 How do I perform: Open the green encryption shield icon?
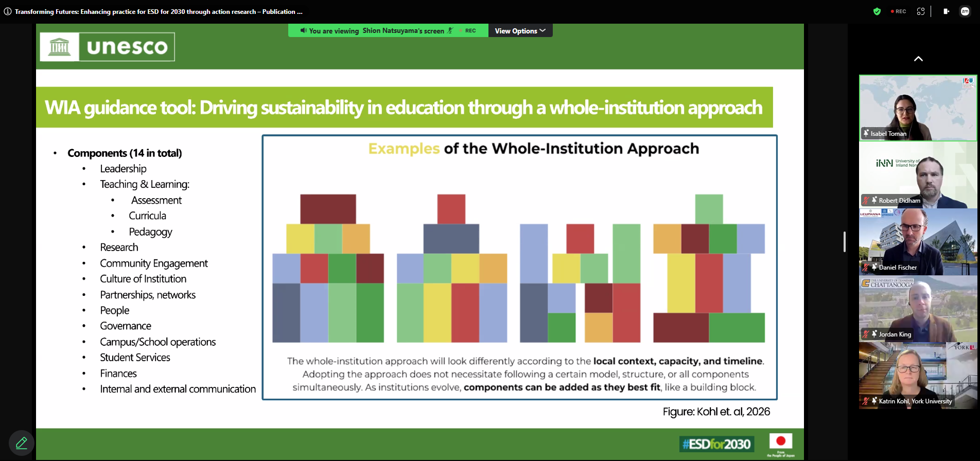click(877, 11)
